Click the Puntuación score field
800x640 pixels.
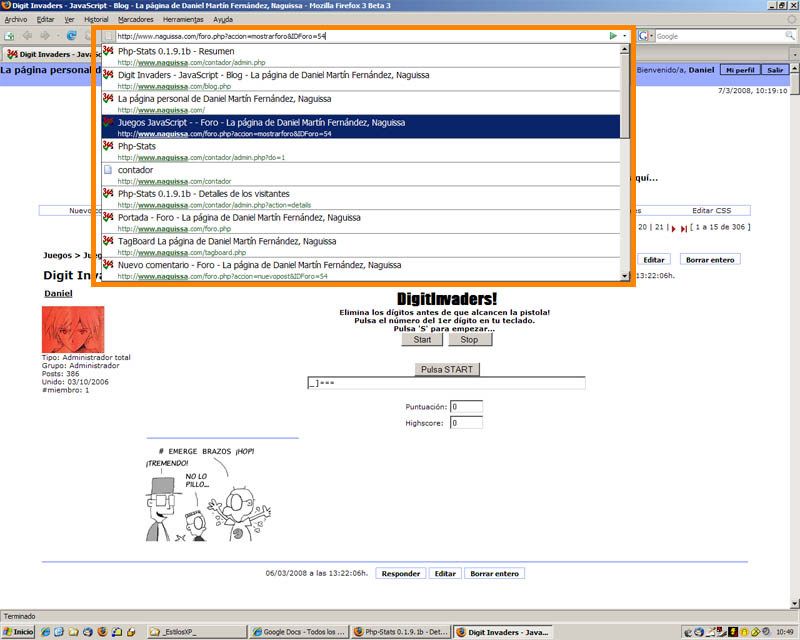coord(466,407)
